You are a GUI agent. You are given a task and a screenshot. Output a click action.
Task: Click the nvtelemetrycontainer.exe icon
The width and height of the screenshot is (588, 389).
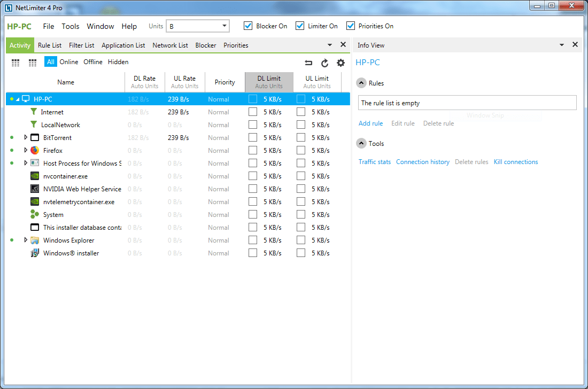[x=35, y=201]
